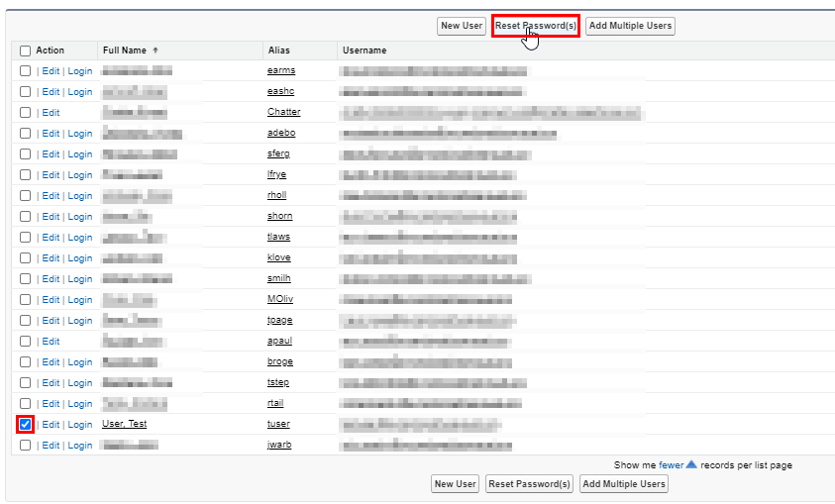Open the earms alias link

point(281,70)
